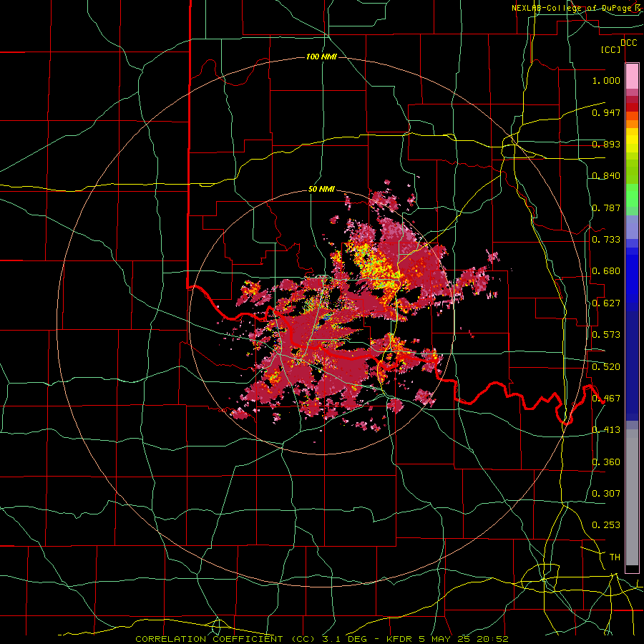Select the 0.467 scale value
The image size is (644, 644).
(x=606, y=399)
